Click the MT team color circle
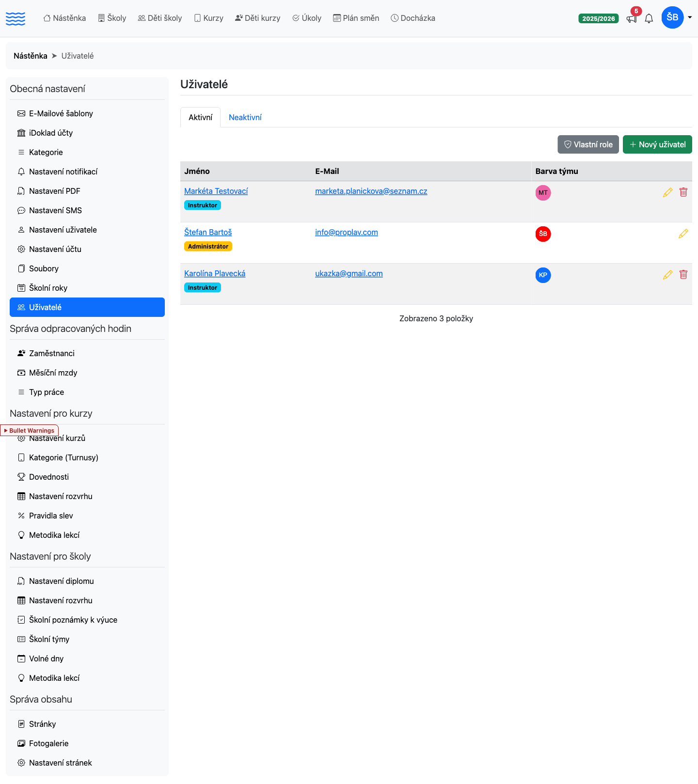This screenshot has width=698, height=784. coord(543,193)
